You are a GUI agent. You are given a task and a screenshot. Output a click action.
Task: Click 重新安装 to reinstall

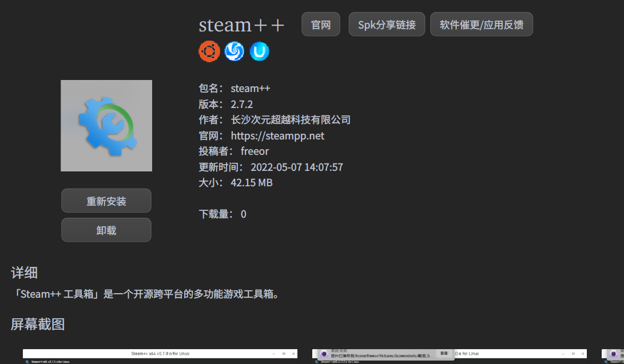click(106, 201)
